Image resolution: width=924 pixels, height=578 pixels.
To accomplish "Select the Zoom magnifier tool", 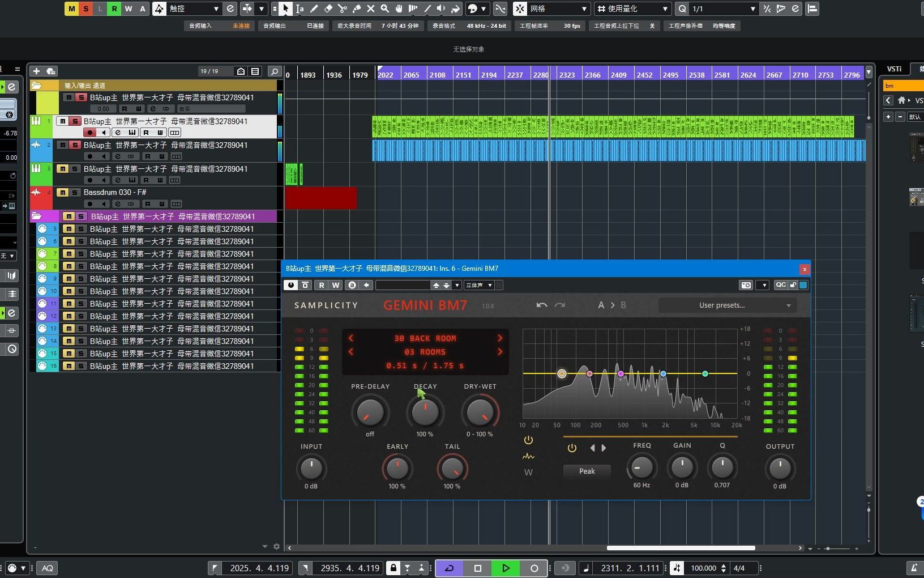I will point(385,8).
